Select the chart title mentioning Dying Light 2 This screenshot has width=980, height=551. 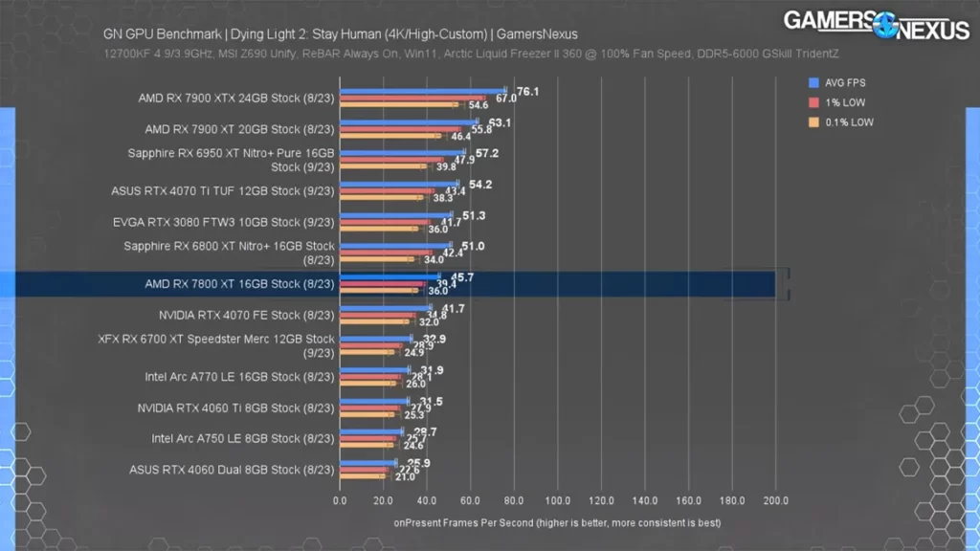click(340, 33)
